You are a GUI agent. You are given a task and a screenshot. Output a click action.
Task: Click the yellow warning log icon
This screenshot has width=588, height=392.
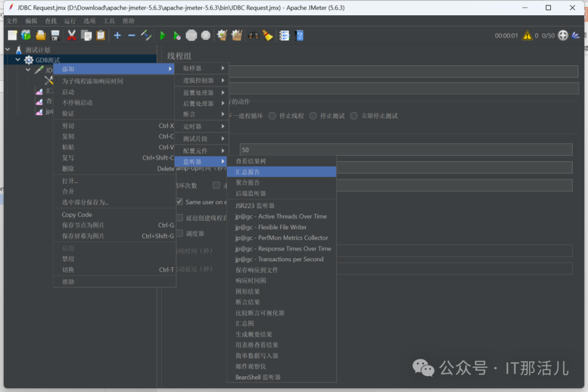coord(527,35)
